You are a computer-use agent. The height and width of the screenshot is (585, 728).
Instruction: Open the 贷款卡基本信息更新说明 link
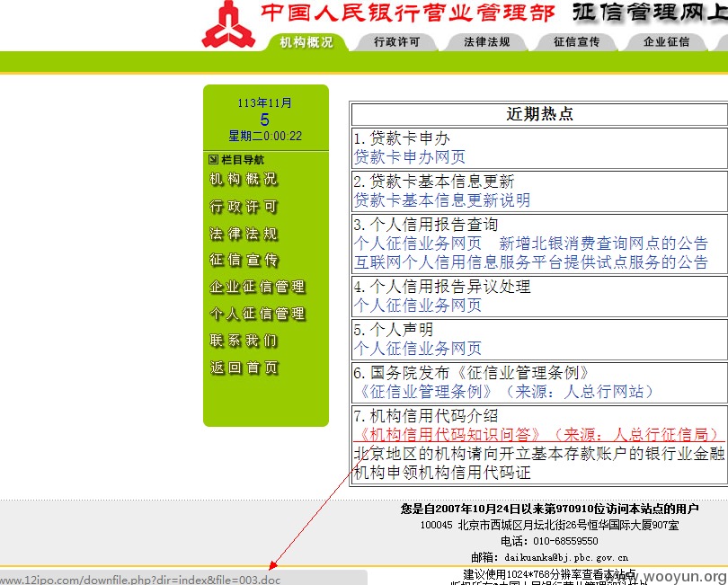[442, 200]
